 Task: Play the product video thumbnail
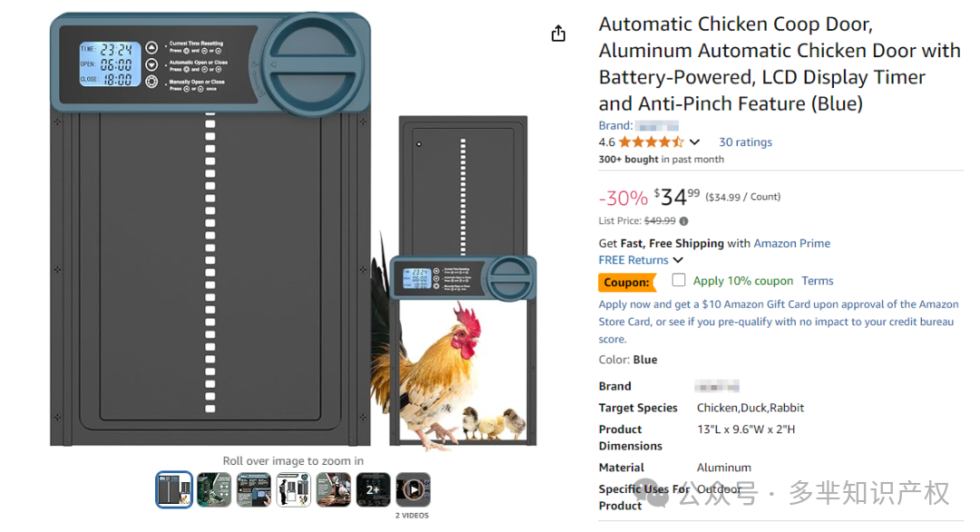[x=413, y=489]
